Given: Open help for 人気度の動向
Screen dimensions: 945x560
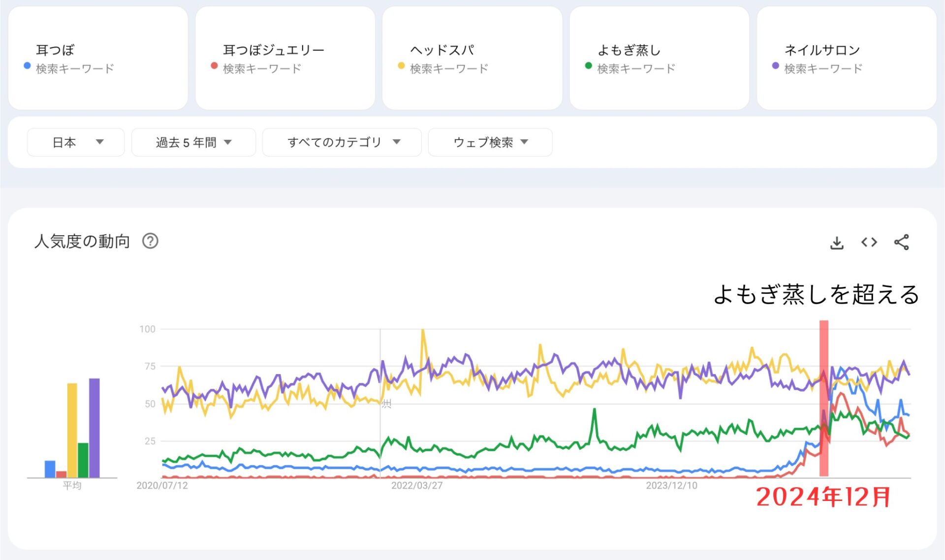Looking at the screenshot, I should point(150,241).
